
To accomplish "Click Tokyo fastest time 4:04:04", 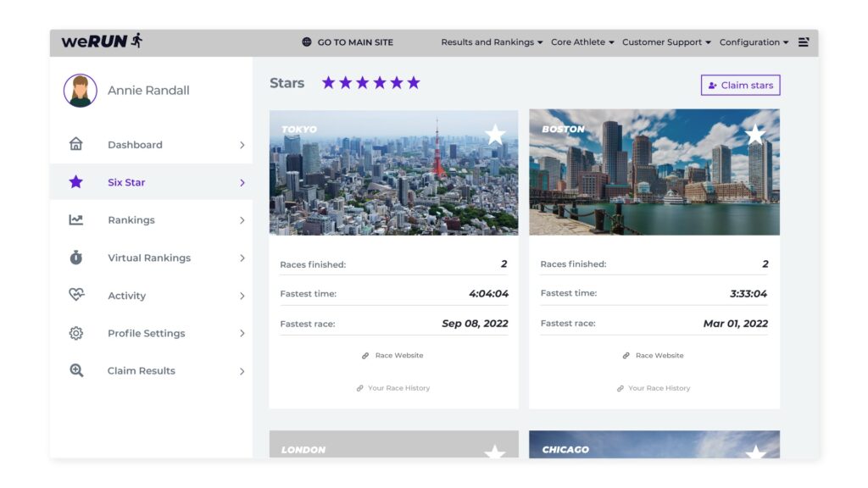I will 488,294.
